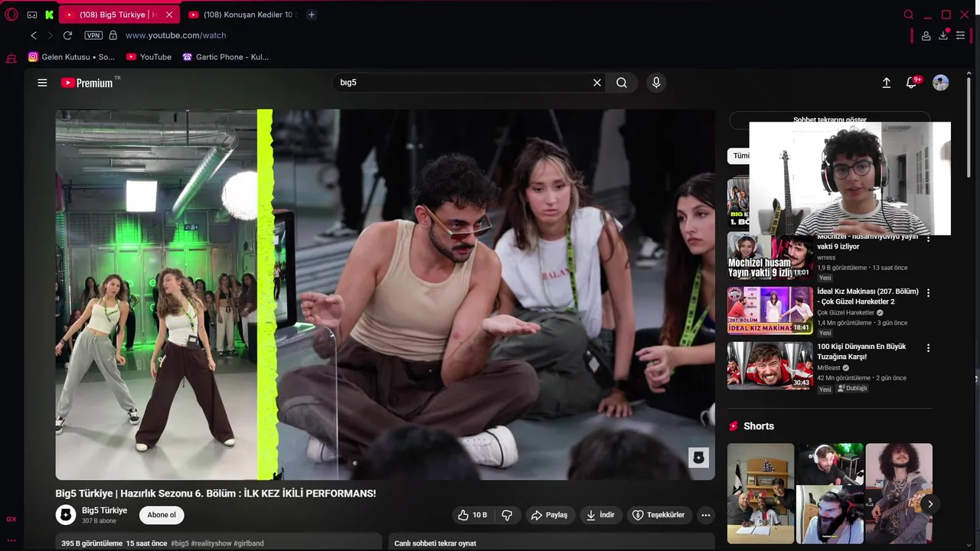Open the GX Corner gamepad icon

pos(31,15)
